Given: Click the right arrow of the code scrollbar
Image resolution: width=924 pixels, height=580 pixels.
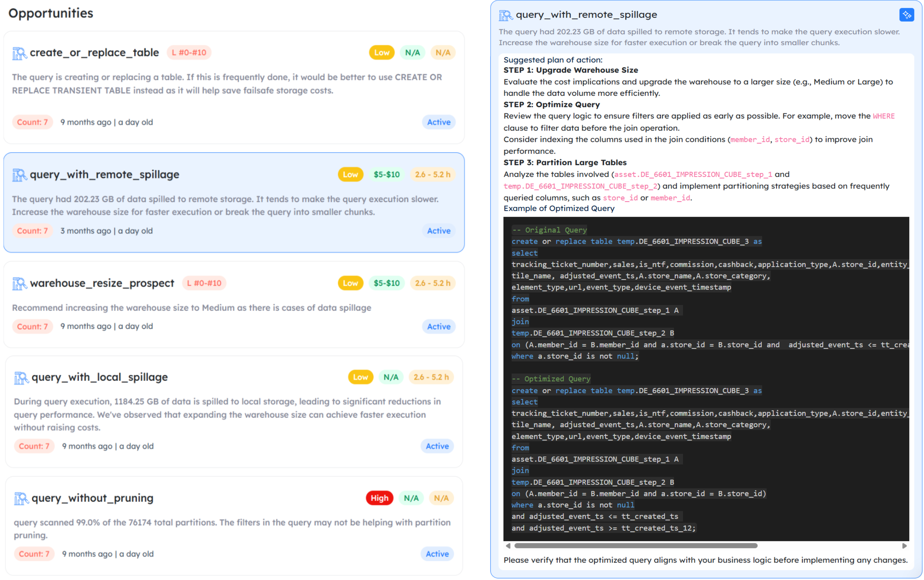Looking at the screenshot, I should [x=904, y=545].
